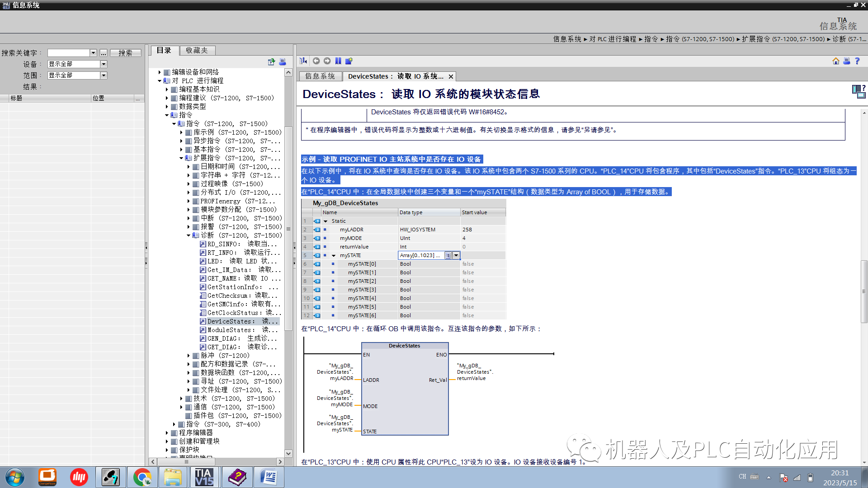Click the help question mark icon
The image size is (868, 488).
(858, 61)
